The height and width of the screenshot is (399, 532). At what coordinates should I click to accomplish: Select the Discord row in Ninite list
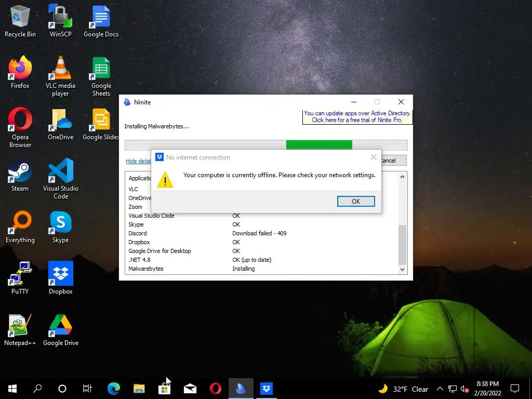click(x=261, y=233)
